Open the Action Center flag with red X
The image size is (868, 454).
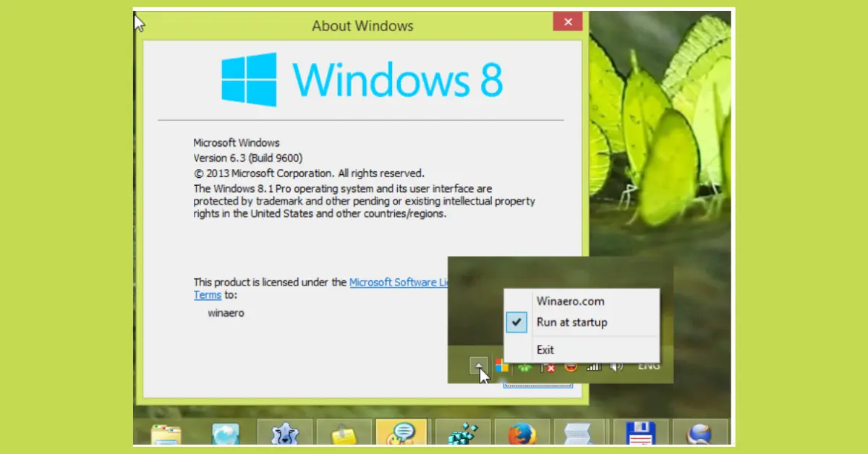click(548, 367)
